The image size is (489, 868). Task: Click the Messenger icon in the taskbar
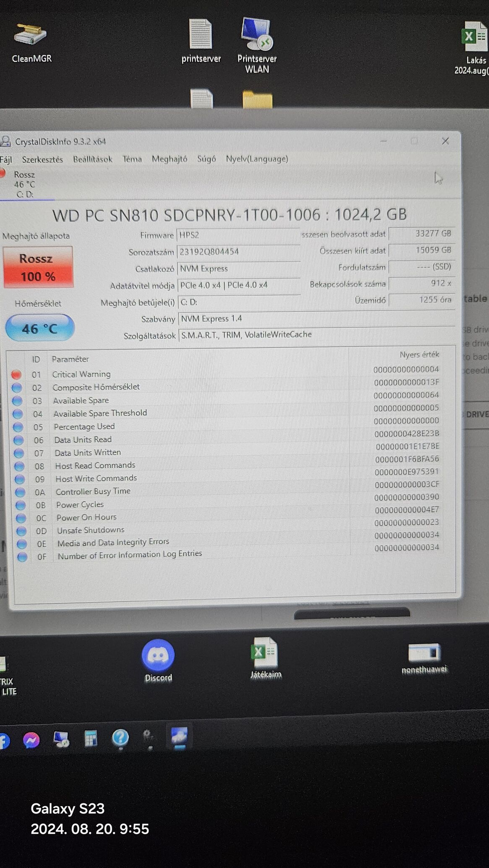tap(31, 740)
